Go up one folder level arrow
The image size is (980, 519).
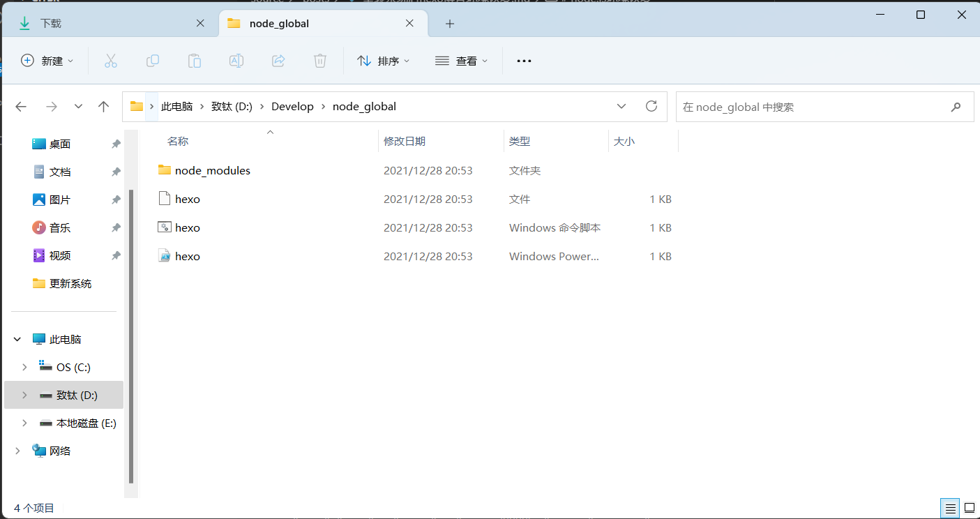(104, 107)
